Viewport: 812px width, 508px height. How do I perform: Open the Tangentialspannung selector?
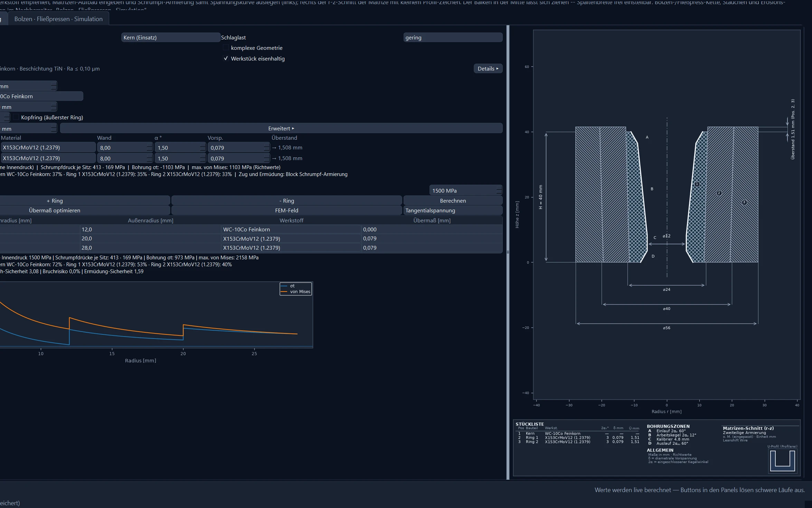point(453,210)
